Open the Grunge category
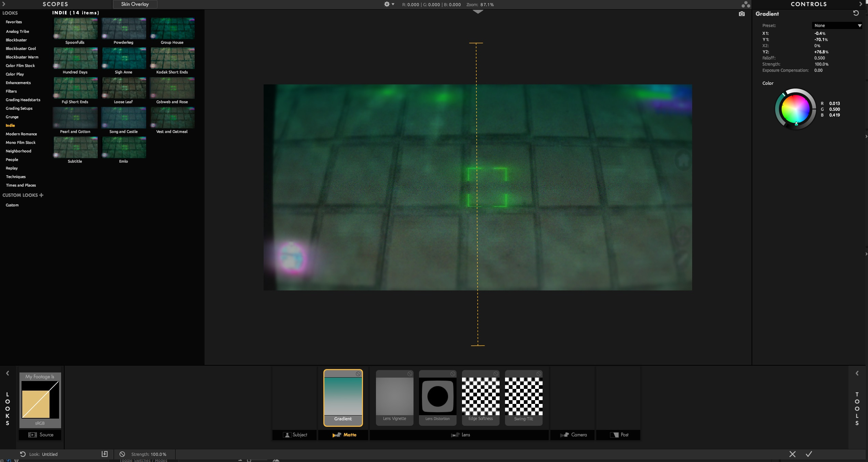Viewport: 868px width, 462px height. pyautogui.click(x=12, y=117)
